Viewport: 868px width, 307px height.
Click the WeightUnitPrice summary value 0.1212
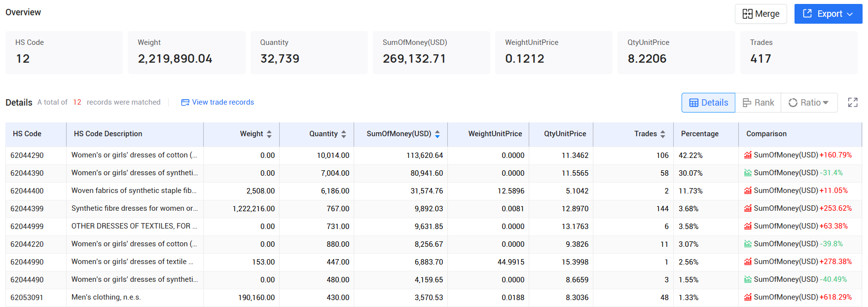[525, 59]
